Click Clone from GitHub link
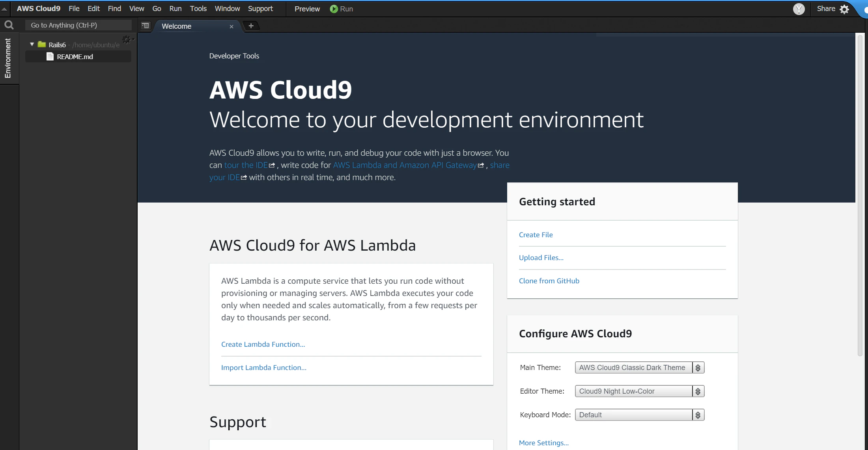Image resolution: width=868 pixels, height=450 pixels. click(549, 281)
